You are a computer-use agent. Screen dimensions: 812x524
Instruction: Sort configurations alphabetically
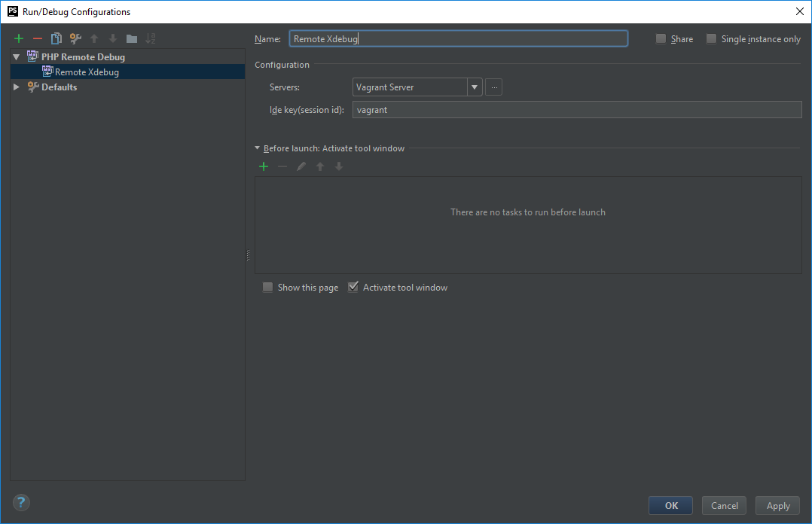tap(151, 38)
